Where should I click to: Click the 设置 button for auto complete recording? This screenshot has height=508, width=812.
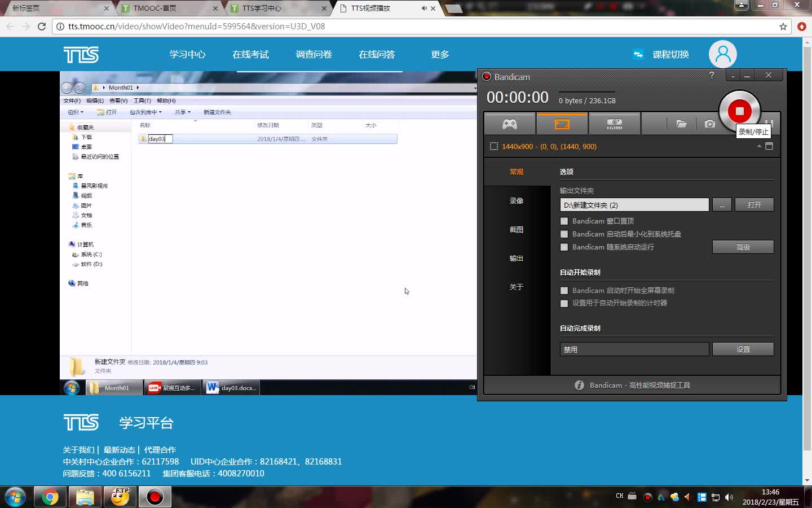click(x=743, y=349)
